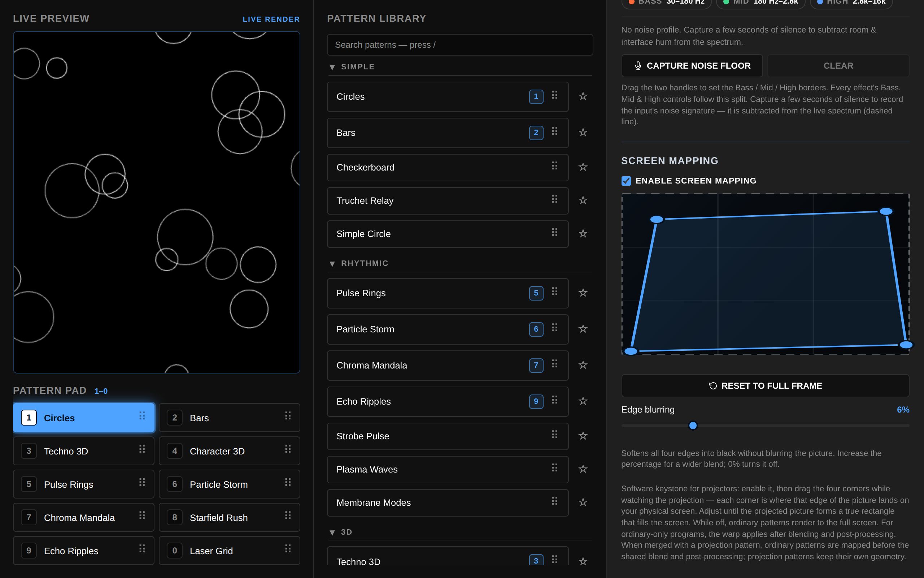Click the Particle Storm pad slot 6

click(x=230, y=484)
